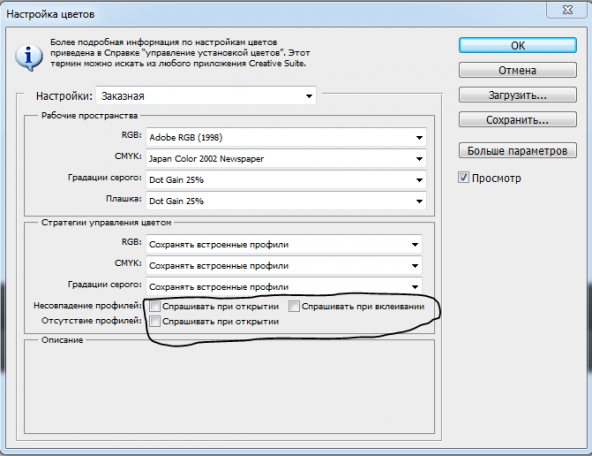Uncheck the Просмотр preview checkbox
The width and height of the screenshot is (592, 456).
(x=464, y=177)
